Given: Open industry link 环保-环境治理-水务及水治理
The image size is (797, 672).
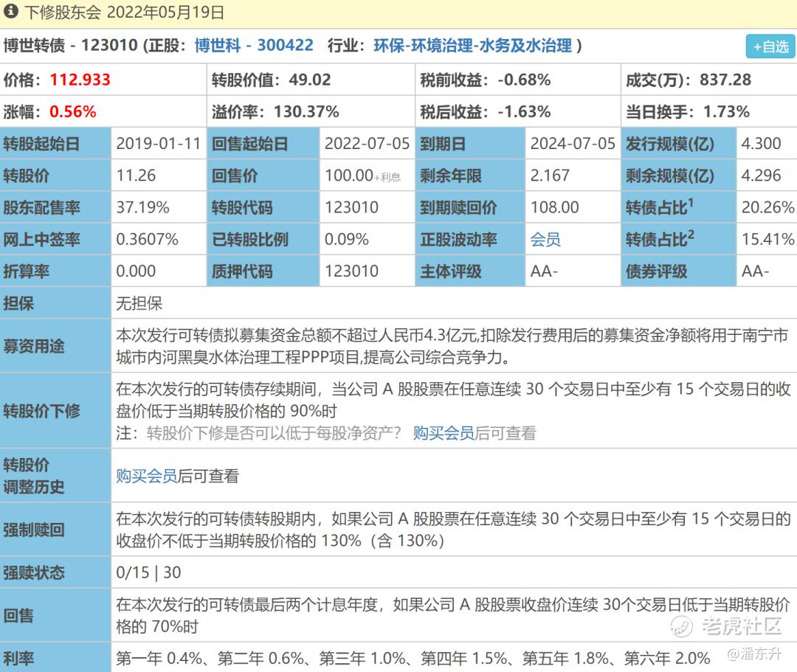Looking at the screenshot, I should click(x=473, y=45).
